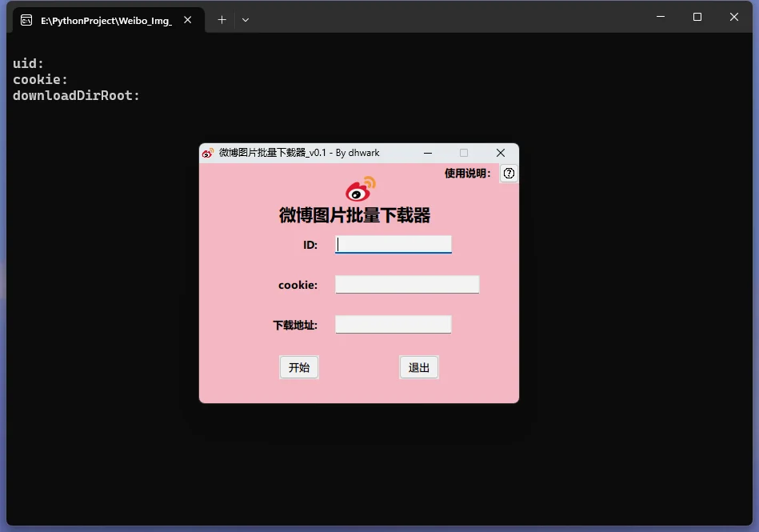The image size is (759, 532).
Task: Click the terminal icon in the tab
Action: coord(26,20)
